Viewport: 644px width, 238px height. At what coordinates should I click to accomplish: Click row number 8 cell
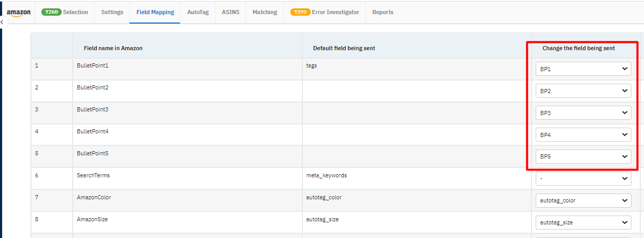point(52,222)
